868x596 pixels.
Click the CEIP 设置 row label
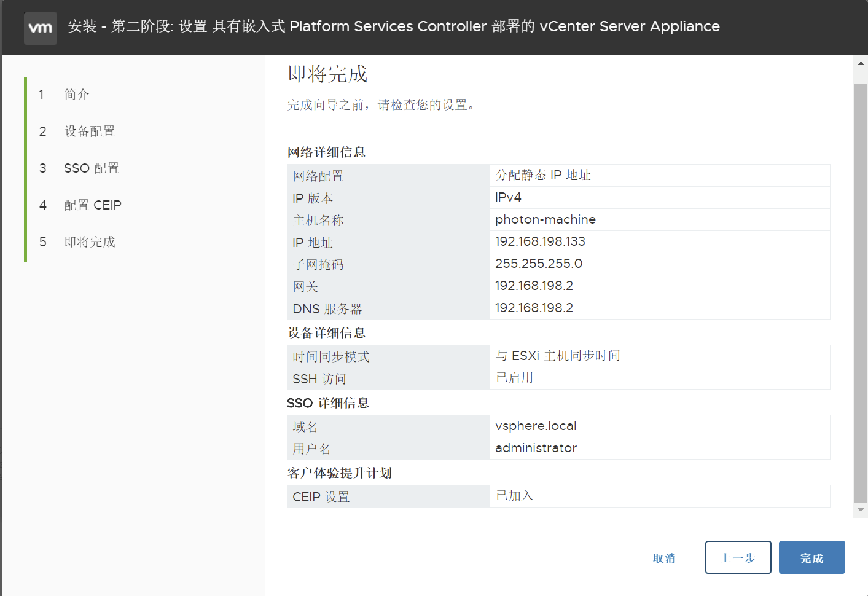(321, 497)
